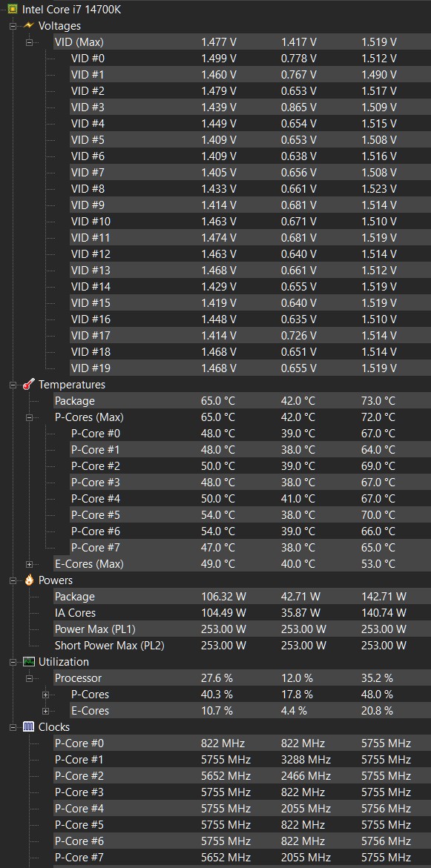The image size is (431, 868).
Task: Select the VID (Max) row
Action: [242, 42]
